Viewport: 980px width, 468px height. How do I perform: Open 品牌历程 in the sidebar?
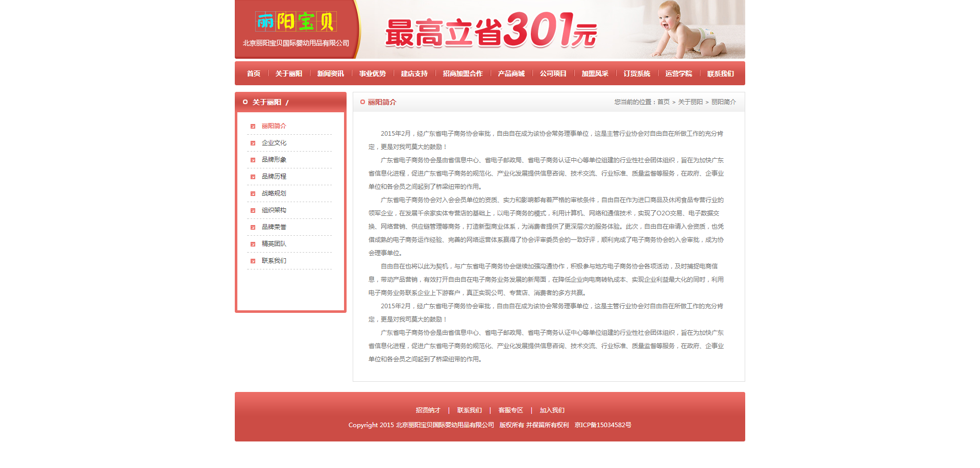274,177
